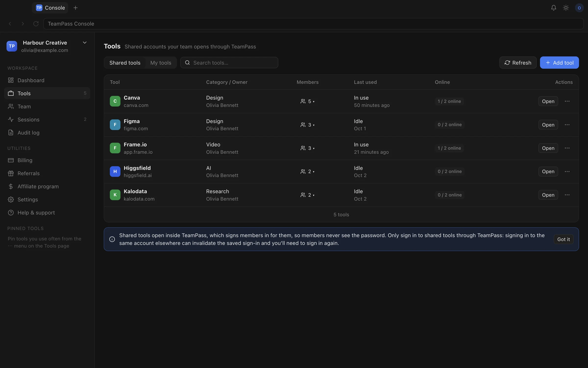Click Figma's 0 / 2 online badge
The image size is (588, 368).
[450, 125]
